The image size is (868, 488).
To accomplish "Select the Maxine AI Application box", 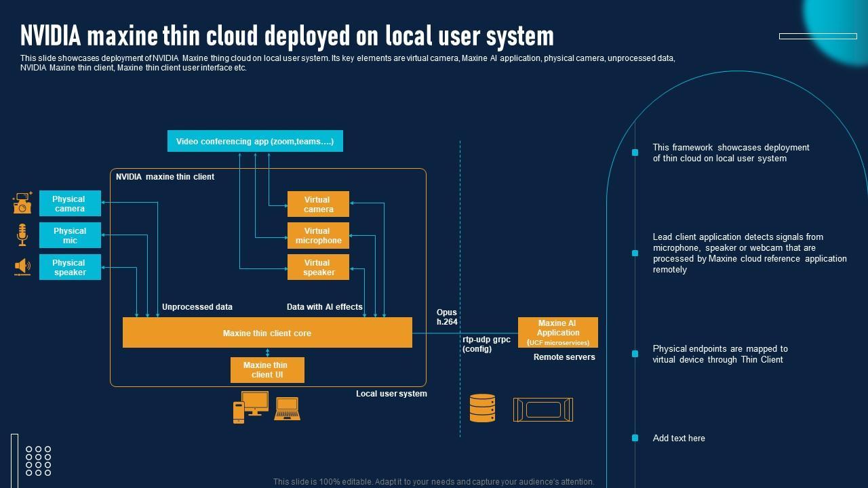I will coord(558,332).
